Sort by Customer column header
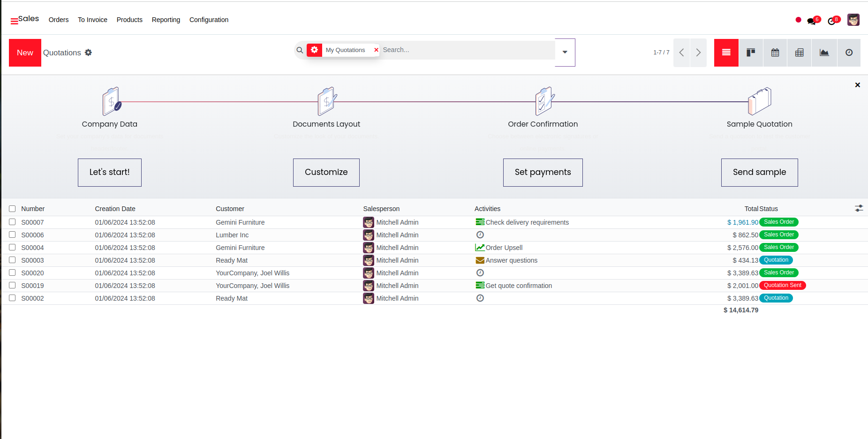Screen dimensions: 868x439 click(x=230, y=209)
